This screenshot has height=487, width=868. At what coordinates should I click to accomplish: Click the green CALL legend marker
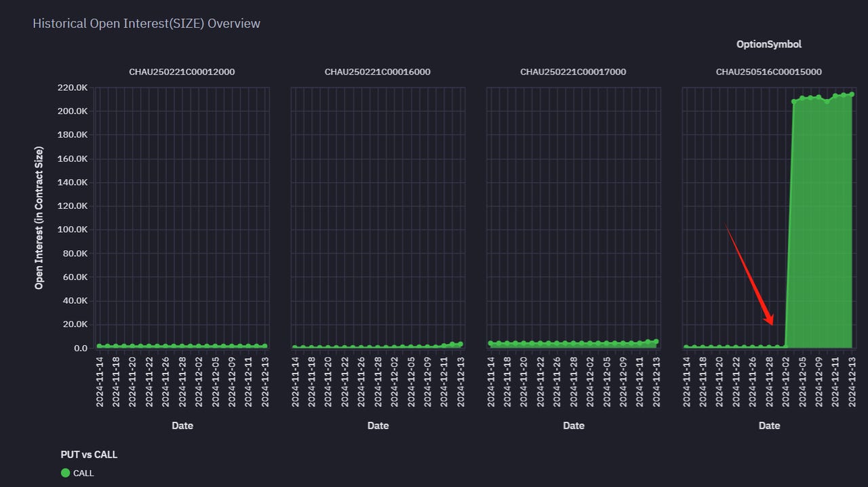point(66,473)
